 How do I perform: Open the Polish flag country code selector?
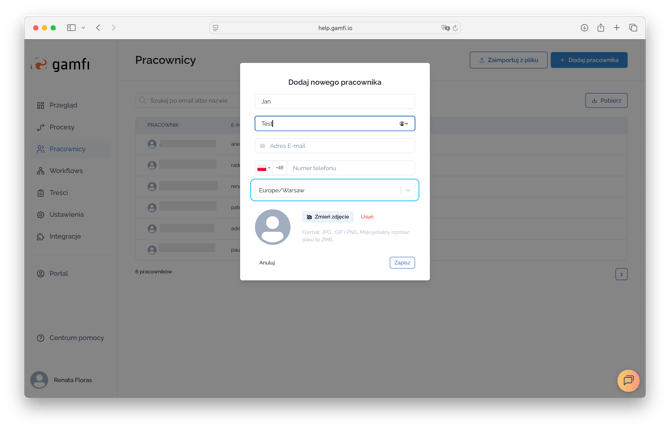tap(264, 168)
